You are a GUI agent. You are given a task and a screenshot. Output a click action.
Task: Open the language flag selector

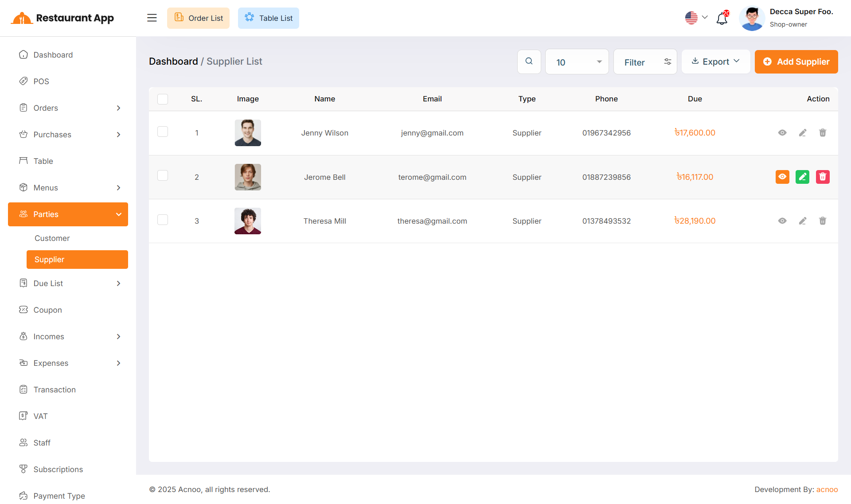pos(696,18)
